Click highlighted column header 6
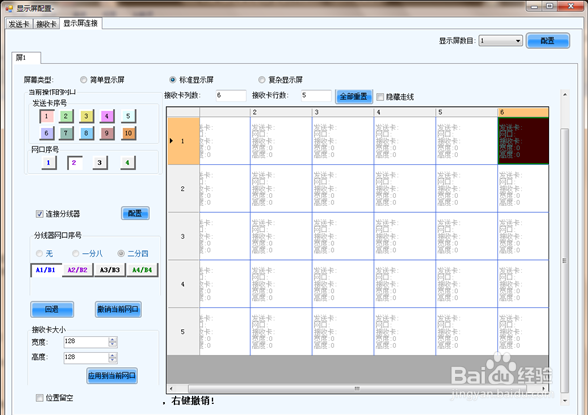Image resolution: width=588 pixels, height=415 pixels. pyautogui.click(x=523, y=112)
